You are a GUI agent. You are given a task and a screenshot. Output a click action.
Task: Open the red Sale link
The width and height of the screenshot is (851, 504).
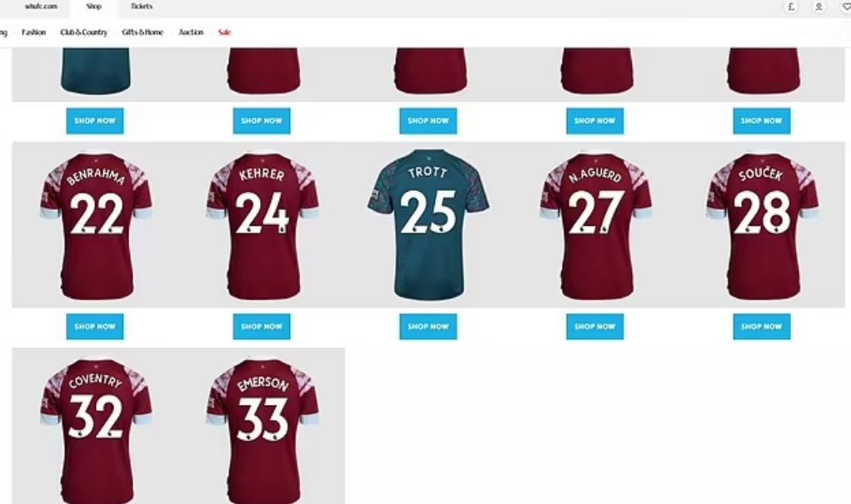click(224, 32)
